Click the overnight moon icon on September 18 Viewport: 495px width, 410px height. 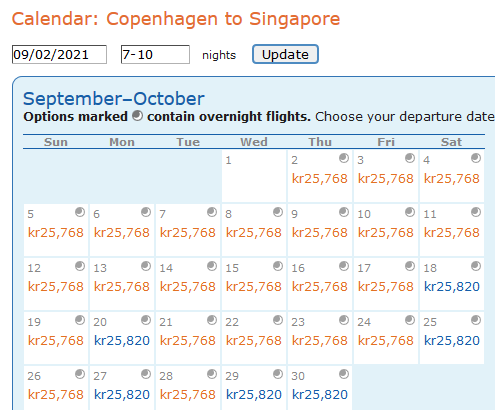[x=476, y=266]
